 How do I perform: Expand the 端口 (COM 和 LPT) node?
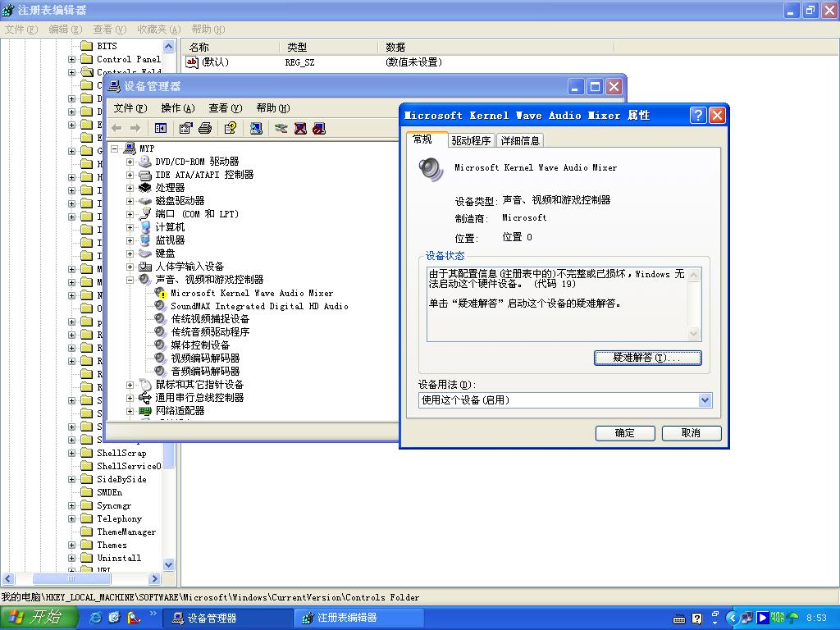[x=130, y=214]
